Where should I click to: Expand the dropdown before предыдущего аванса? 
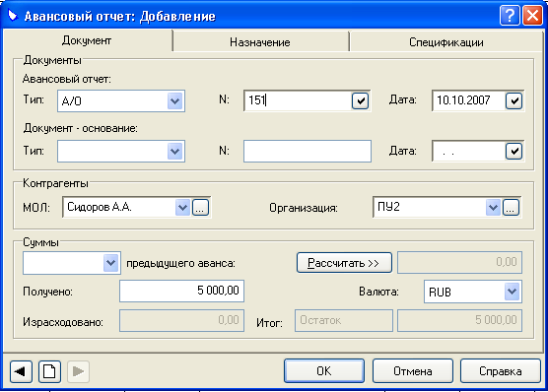pyautogui.click(x=110, y=262)
